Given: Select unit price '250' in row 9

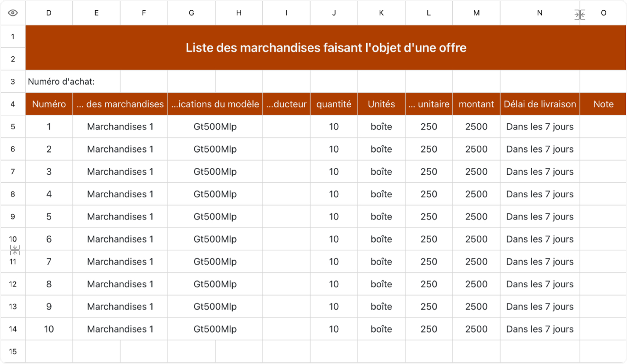Looking at the screenshot, I should coord(429,216).
